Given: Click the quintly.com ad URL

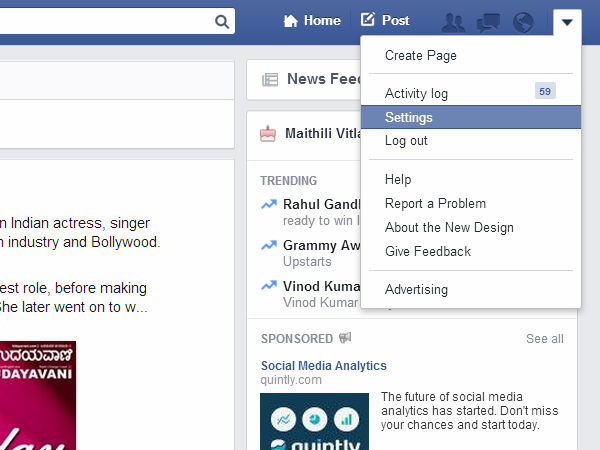Looking at the screenshot, I should [291, 380].
